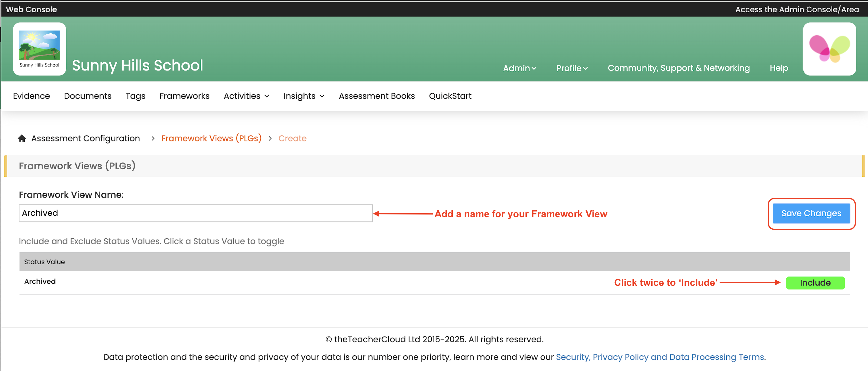868x371 pixels.
Task: Toggle the green Include status button
Action: 815,283
